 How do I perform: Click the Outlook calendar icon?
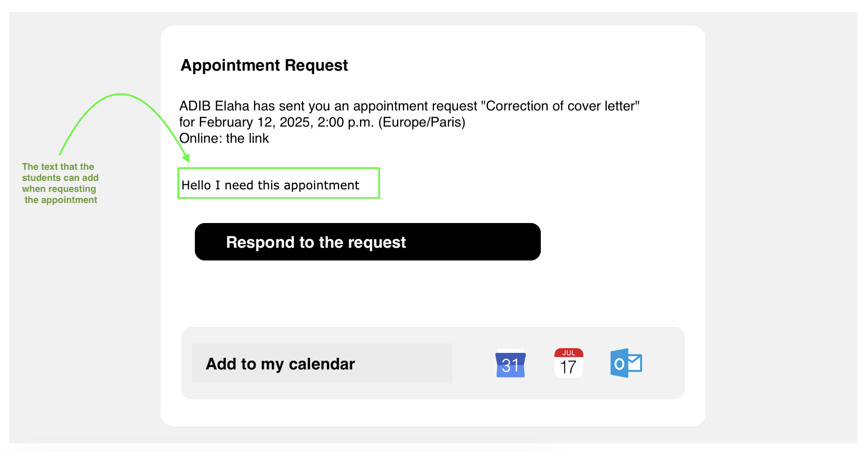point(626,363)
